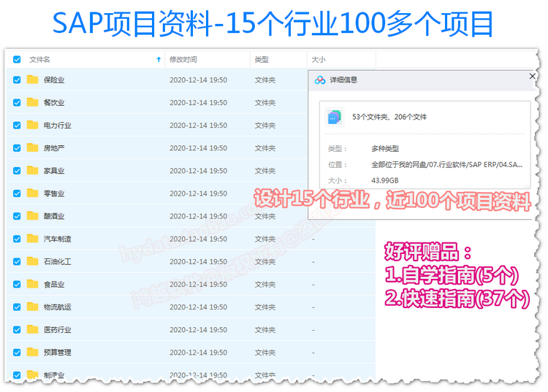The height and width of the screenshot is (392, 548).
Task: Uncheck the 电力行业 row checkbox
Action: pos(17,126)
